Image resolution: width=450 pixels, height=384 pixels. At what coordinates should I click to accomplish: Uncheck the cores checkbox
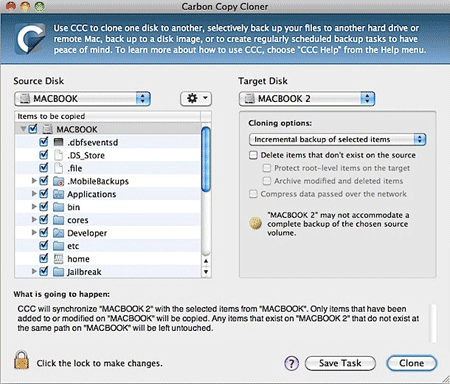43,219
